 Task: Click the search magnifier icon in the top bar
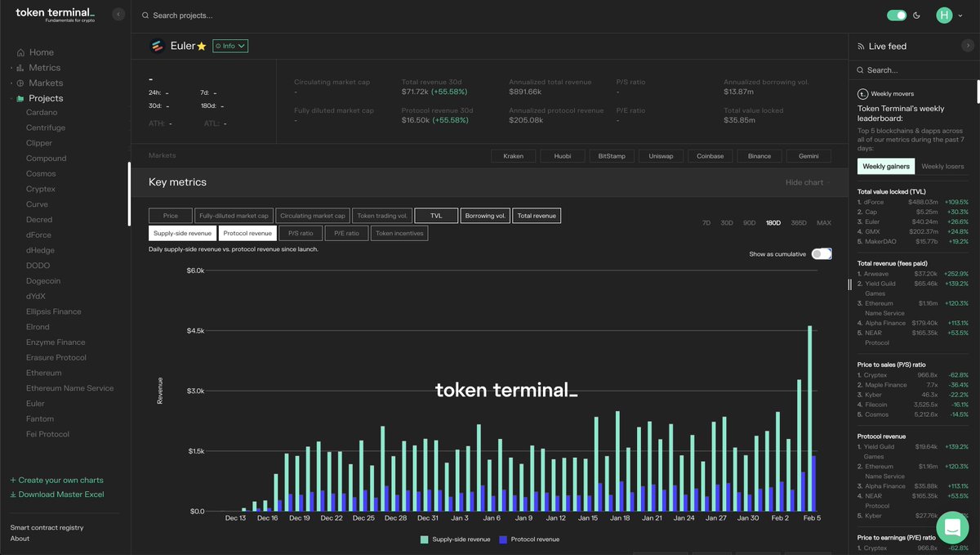(x=145, y=16)
